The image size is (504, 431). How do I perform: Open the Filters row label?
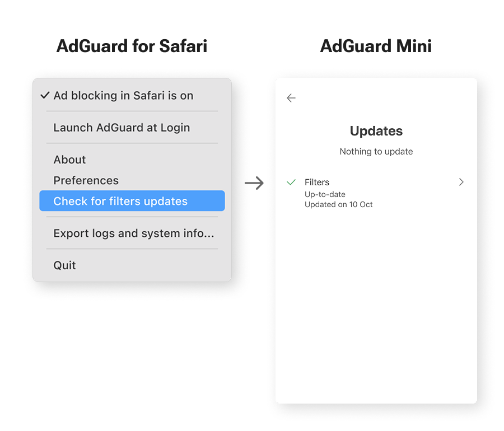[317, 182]
